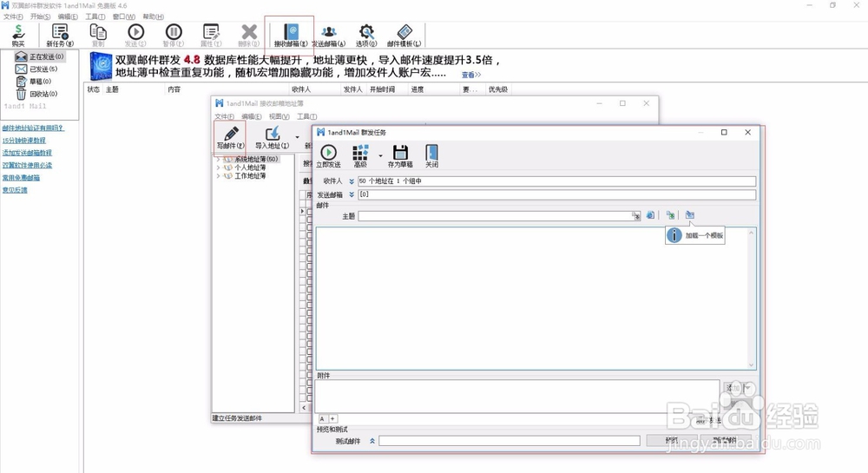Open 邮件地址验证有用吗? link
The height and width of the screenshot is (473, 868).
[x=33, y=128]
